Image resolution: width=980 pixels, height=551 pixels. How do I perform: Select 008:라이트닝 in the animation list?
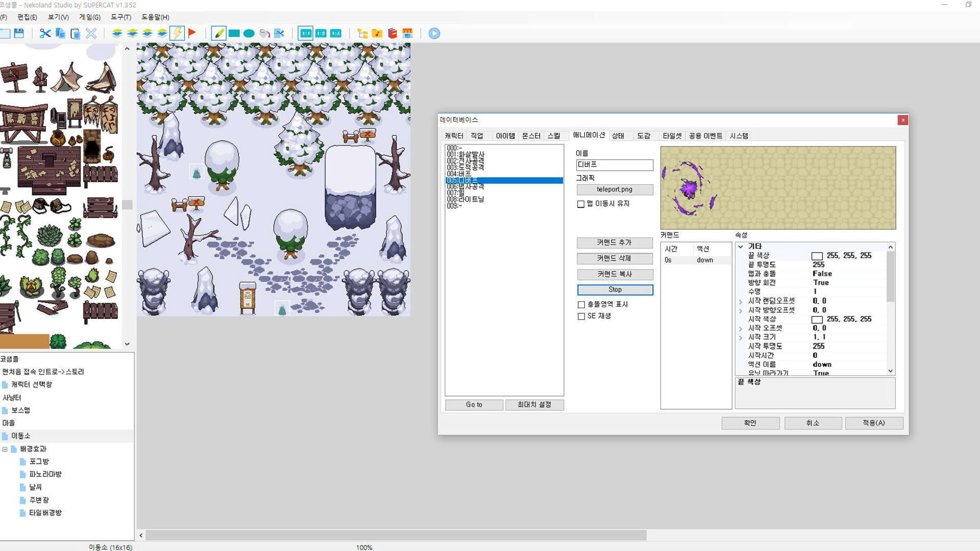pos(504,199)
